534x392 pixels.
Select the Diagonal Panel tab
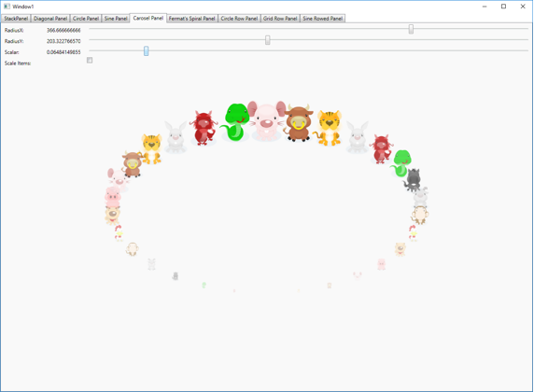coord(50,19)
